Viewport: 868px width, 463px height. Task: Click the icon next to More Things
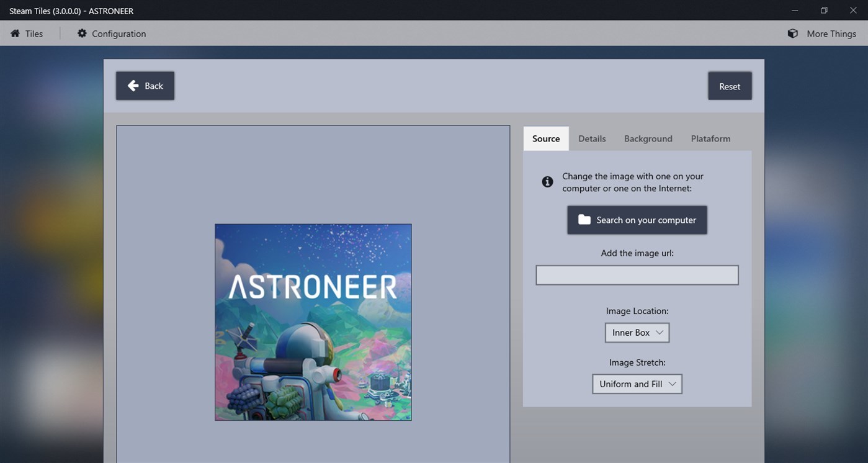click(x=792, y=34)
